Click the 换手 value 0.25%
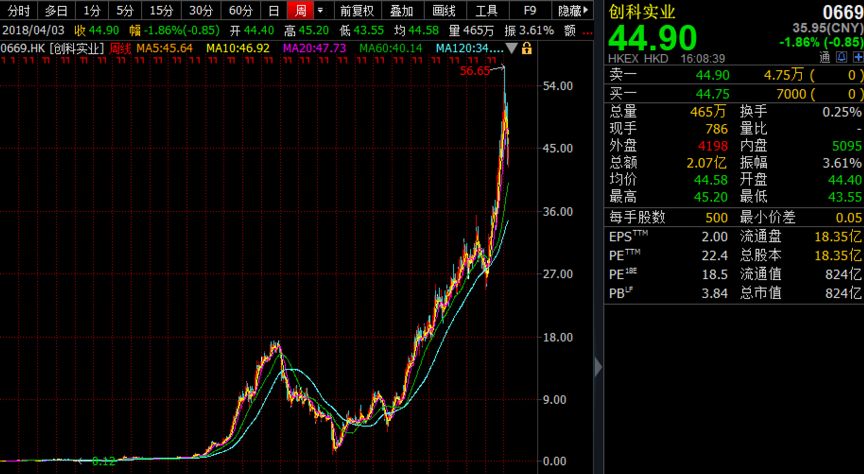 point(841,112)
